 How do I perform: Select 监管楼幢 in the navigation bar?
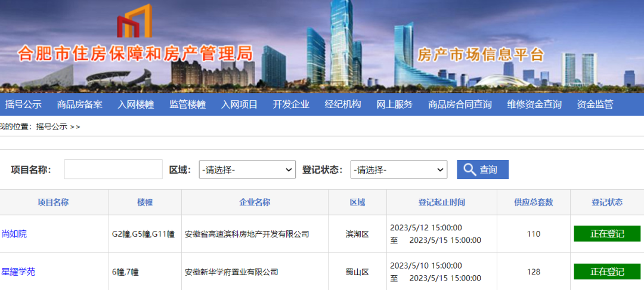click(x=188, y=104)
